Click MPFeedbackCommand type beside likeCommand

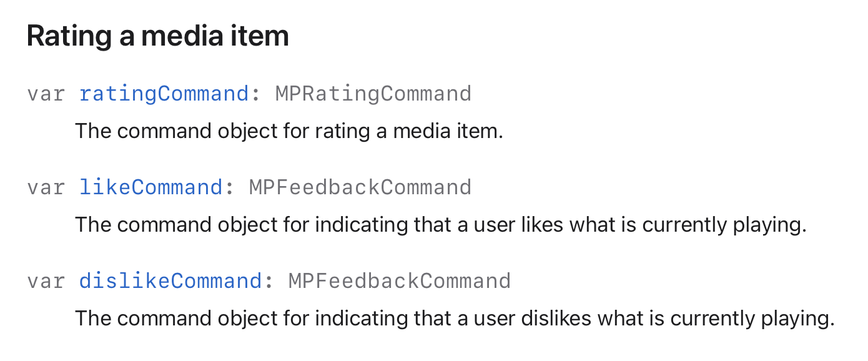(x=360, y=187)
